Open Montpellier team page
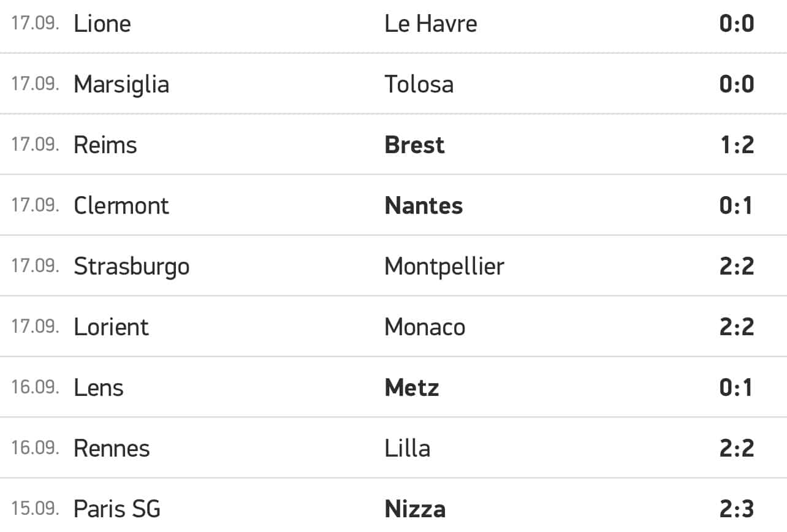This screenshot has height=532, width=787. tap(444, 267)
